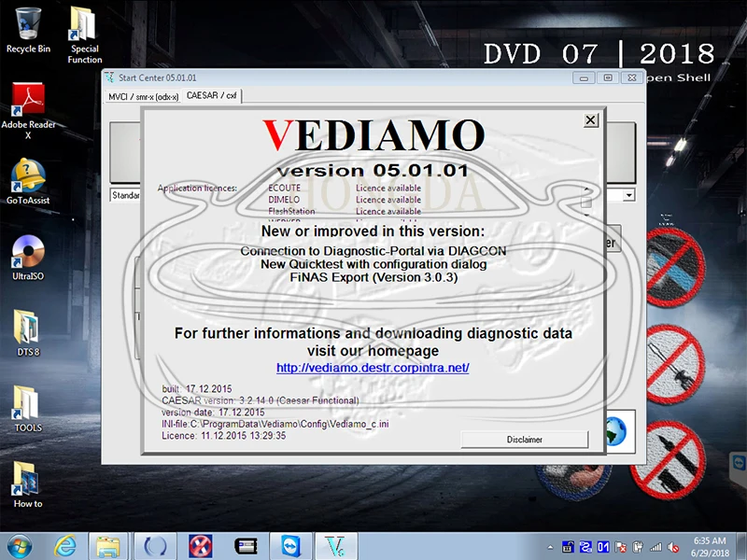Expand the dropdown arrow behind the dialog
Image resolution: width=747 pixels, height=560 pixels.
pos(629,195)
